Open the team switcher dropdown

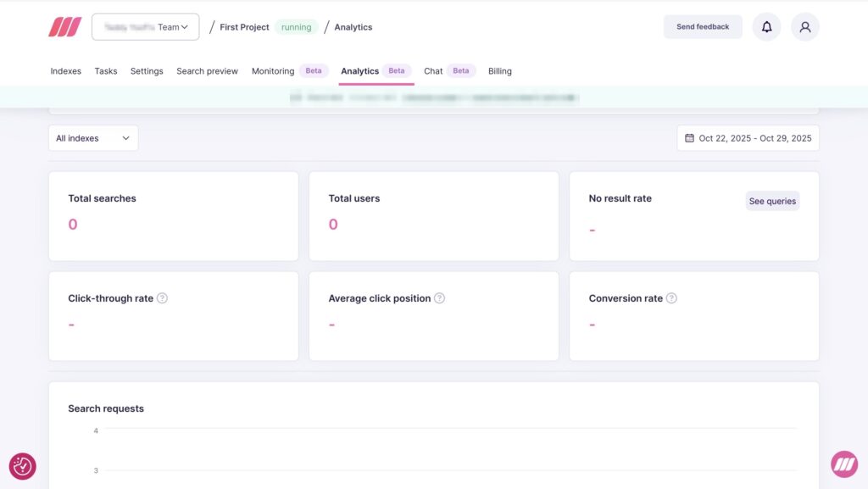coord(145,26)
